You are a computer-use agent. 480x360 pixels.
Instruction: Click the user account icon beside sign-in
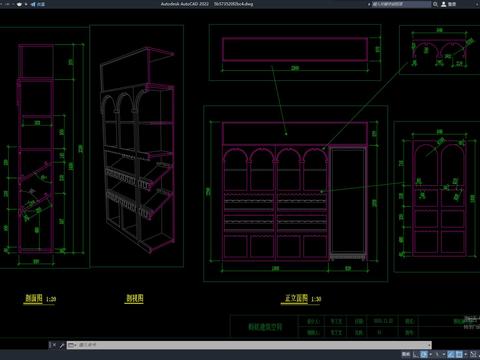[x=444, y=4]
